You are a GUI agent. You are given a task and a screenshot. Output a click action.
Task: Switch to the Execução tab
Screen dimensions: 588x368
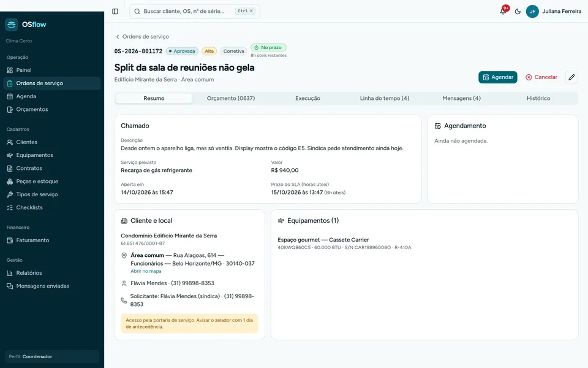point(307,98)
